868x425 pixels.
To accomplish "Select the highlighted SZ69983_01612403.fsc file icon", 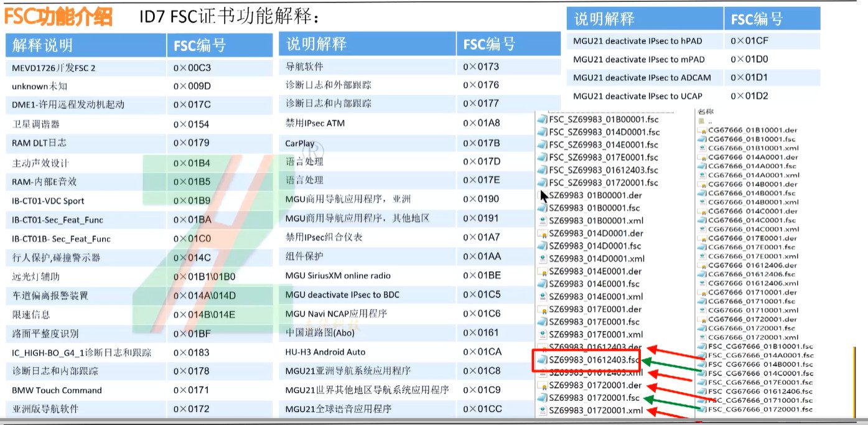I will pos(543,360).
